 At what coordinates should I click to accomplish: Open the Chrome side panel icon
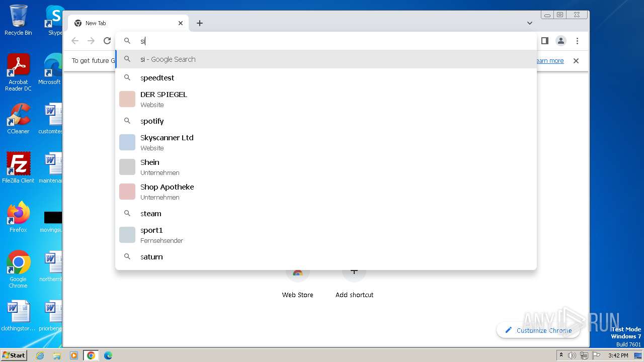[544, 41]
